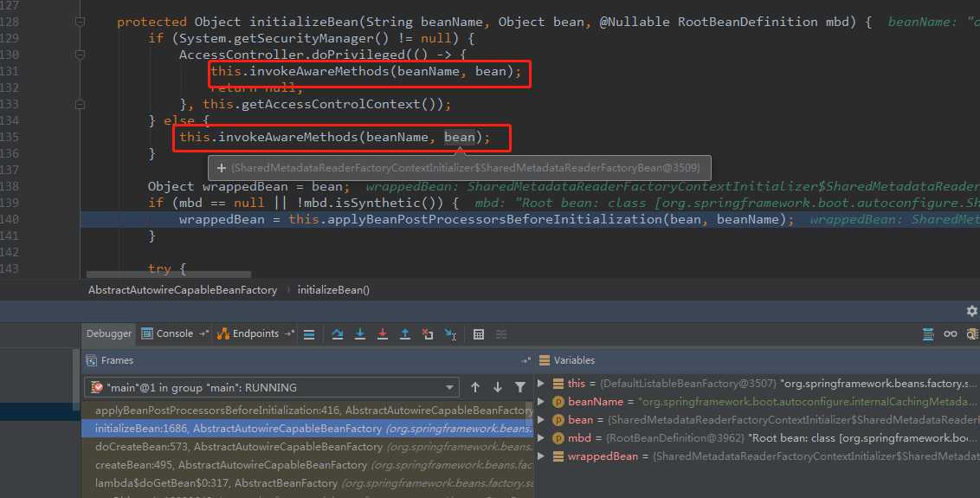Click the Frames panel header icon
Viewport: 980px width, 498px height.
[91, 360]
